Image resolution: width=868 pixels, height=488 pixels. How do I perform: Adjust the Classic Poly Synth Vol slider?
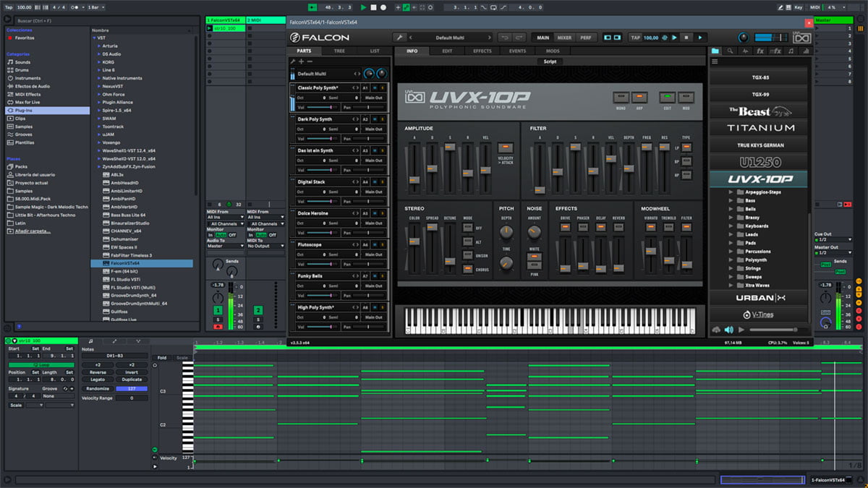tap(323, 106)
